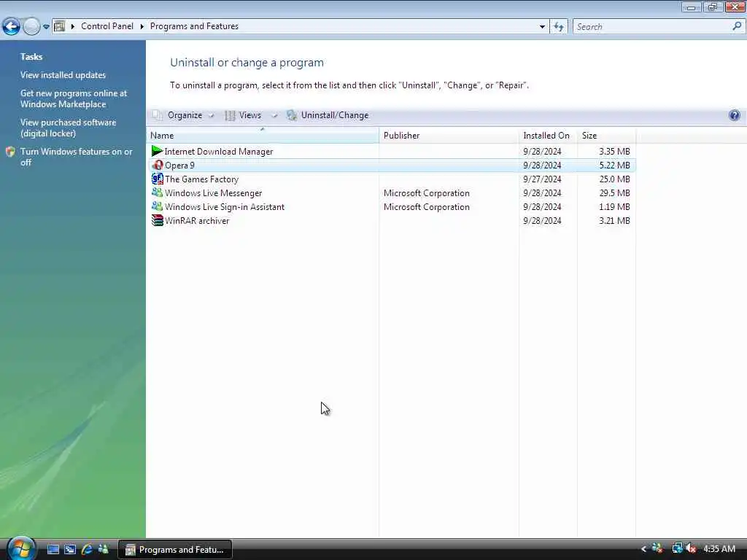Image resolution: width=747 pixels, height=560 pixels.
Task: Select the Internet Download Manager name text
Action: [x=219, y=152]
